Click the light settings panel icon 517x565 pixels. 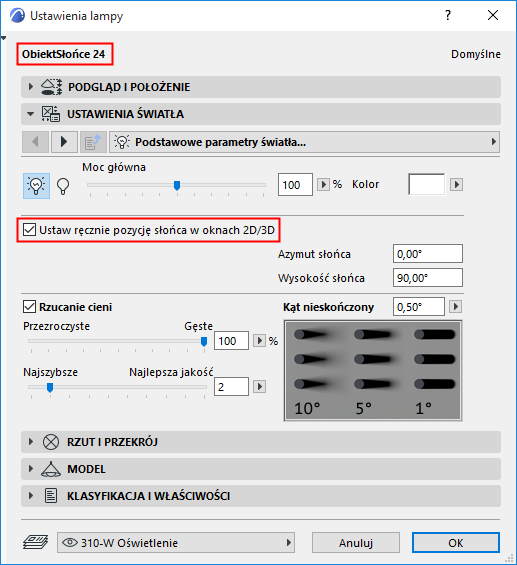pos(51,114)
